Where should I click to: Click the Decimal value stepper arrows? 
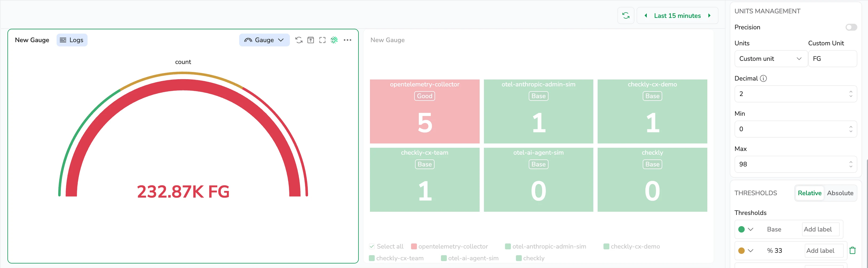851,94
